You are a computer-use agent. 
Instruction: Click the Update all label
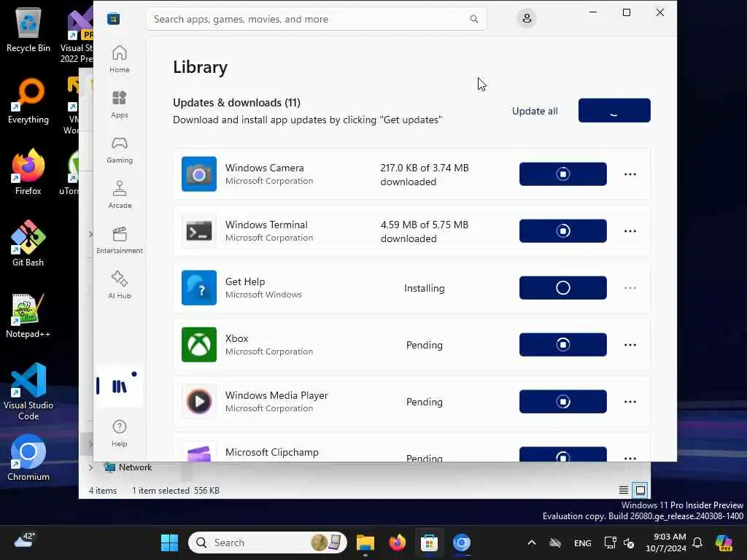(x=535, y=111)
